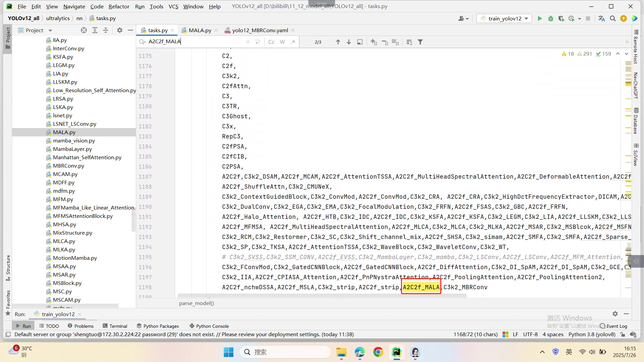The height and width of the screenshot is (362, 644).
Task: Open PyCharm from the Windows taskbar
Action: (397, 352)
